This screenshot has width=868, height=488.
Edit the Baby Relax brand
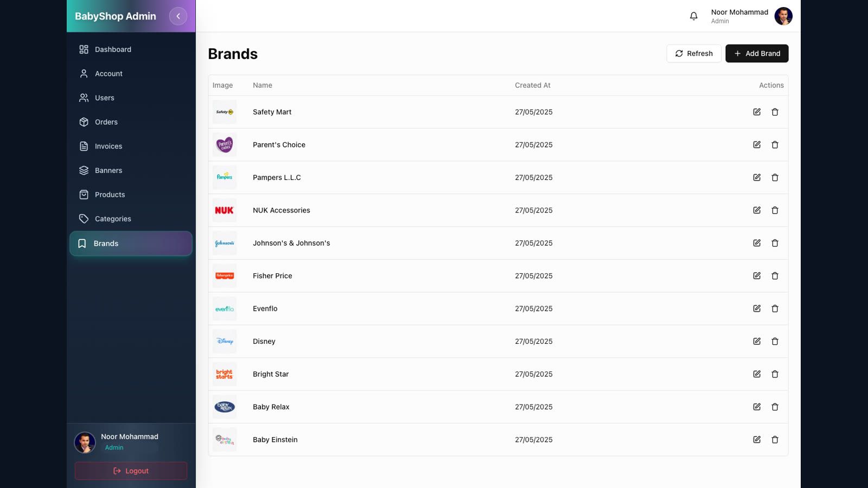pyautogui.click(x=757, y=407)
